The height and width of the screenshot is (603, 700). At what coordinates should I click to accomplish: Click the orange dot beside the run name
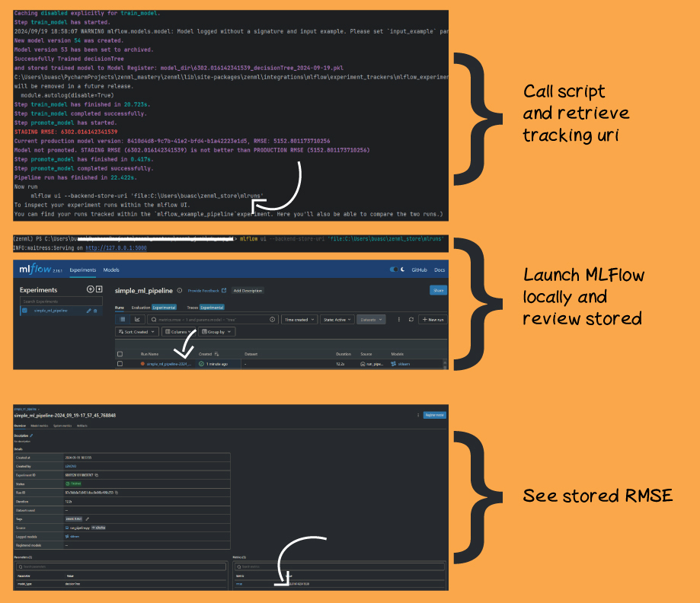[142, 364]
